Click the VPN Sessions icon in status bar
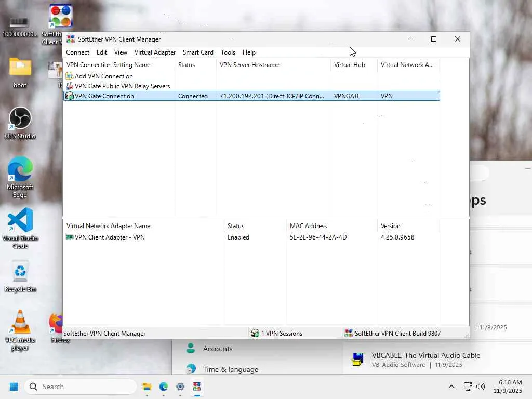532x399 pixels. point(255,333)
